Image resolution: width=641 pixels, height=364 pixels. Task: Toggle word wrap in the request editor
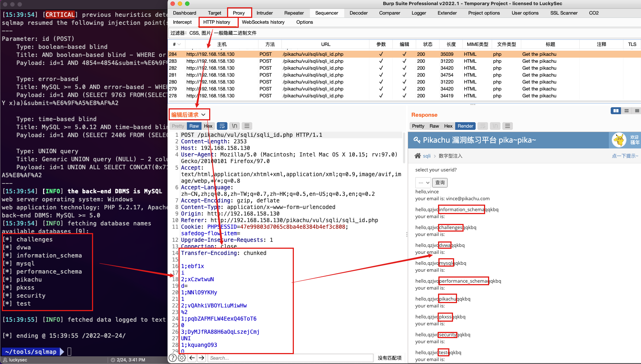(222, 126)
